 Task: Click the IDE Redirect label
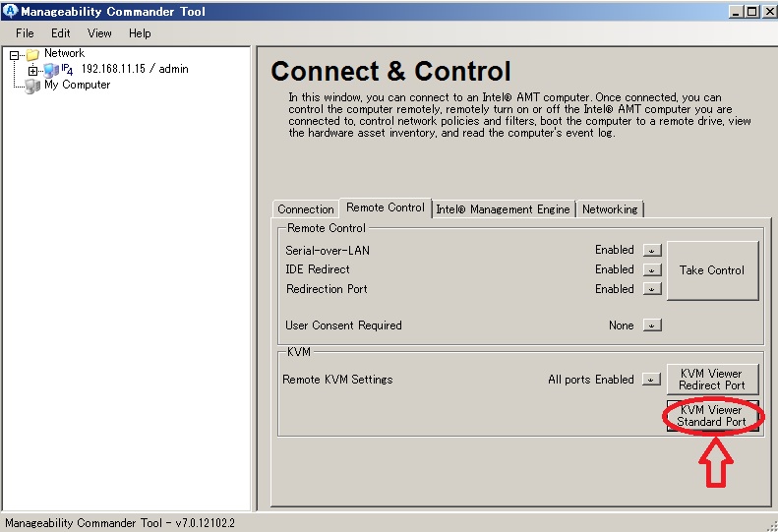318,269
